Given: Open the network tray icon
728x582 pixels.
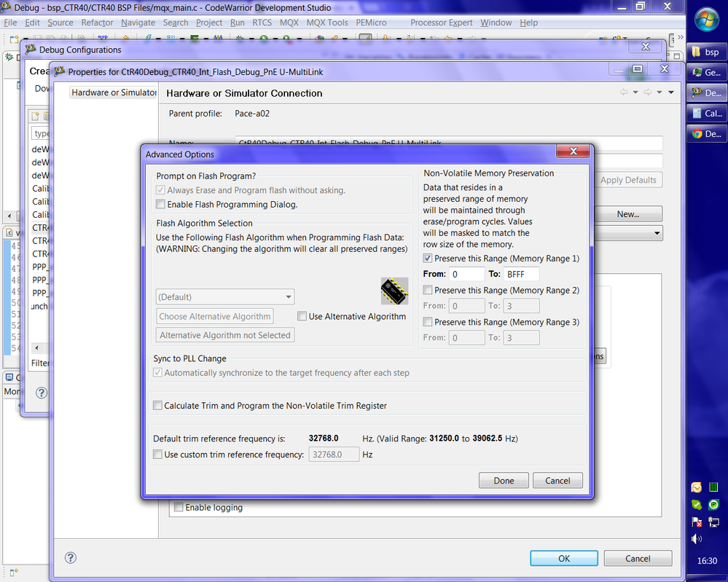Looking at the screenshot, I should pos(713,522).
